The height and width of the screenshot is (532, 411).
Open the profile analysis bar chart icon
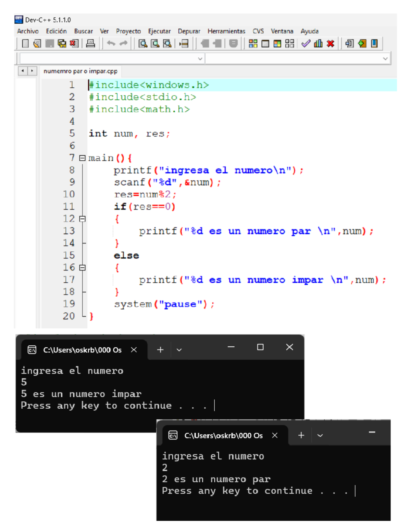click(318, 44)
